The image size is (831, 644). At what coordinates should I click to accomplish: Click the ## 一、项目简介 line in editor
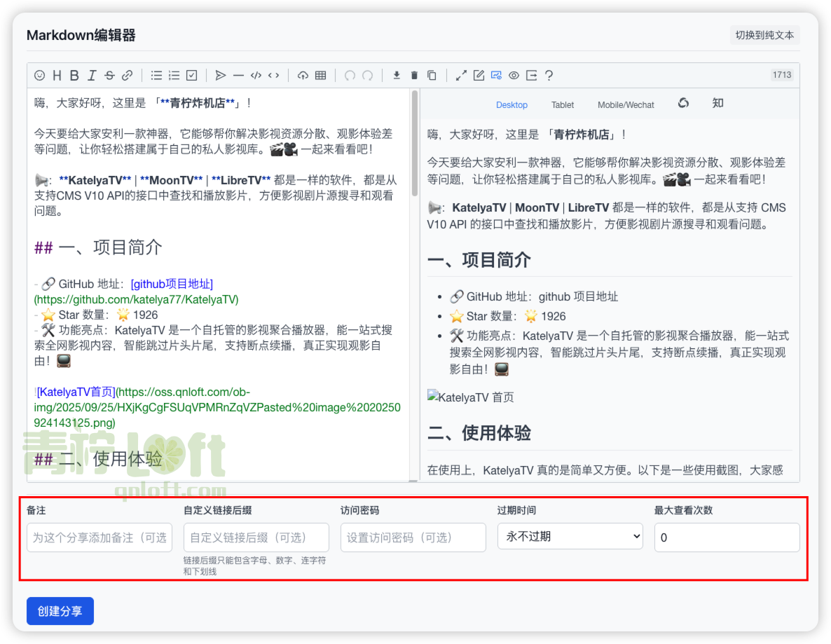pyautogui.click(x=98, y=247)
